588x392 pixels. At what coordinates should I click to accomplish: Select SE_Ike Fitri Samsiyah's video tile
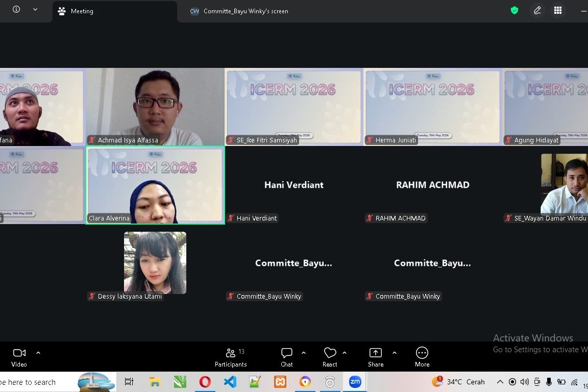pyautogui.click(x=294, y=107)
